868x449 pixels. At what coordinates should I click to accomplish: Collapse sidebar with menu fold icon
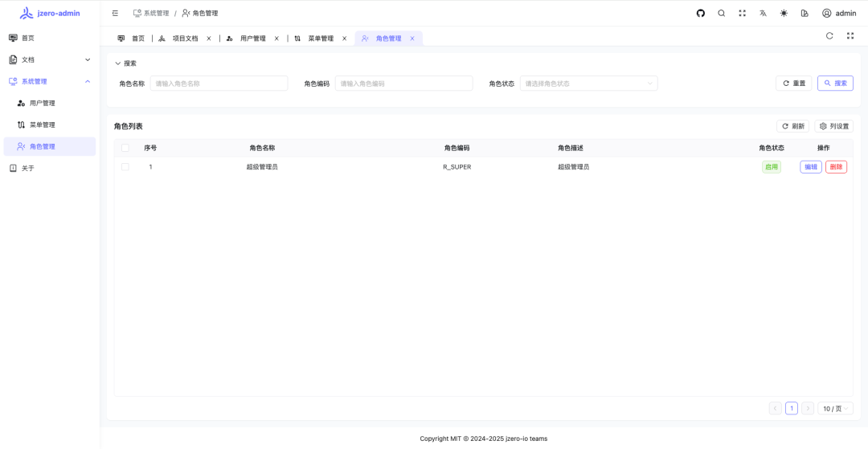pyautogui.click(x=115, y=14)
